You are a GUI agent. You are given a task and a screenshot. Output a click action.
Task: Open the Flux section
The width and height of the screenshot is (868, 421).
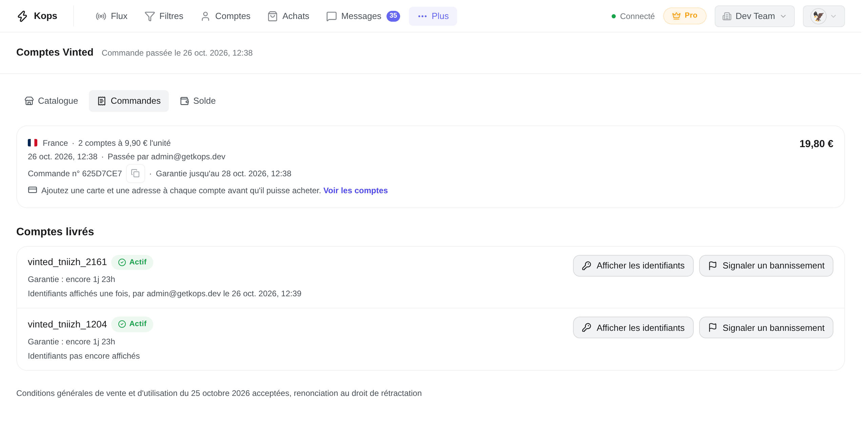click(112, 16)
